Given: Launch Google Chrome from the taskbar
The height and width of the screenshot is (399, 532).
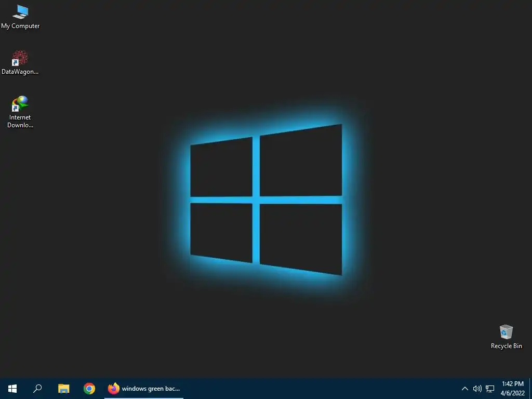Looking at the screenshot, I should coord(89,389).
